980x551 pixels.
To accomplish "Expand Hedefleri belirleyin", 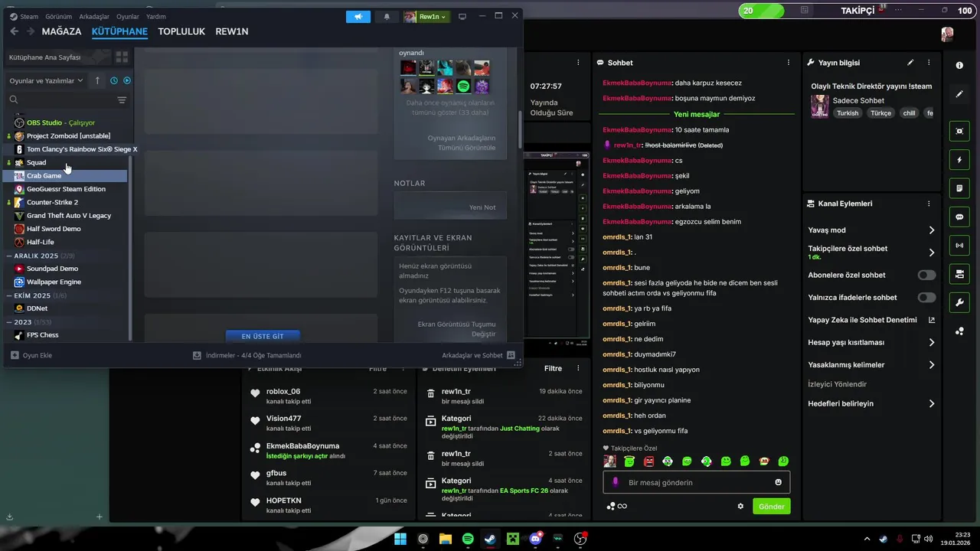I will tap(871, 403).
